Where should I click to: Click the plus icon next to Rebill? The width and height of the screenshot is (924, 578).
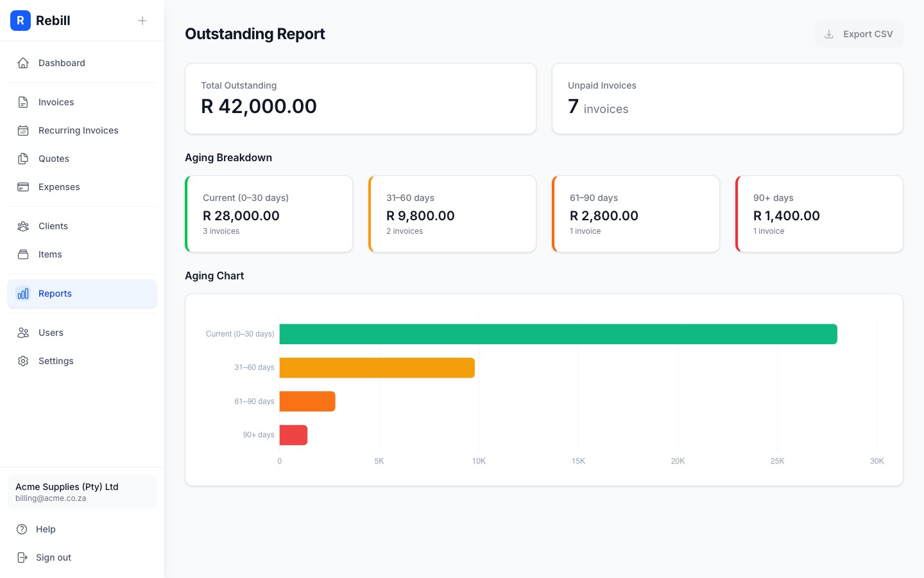[x=142, y=21]
